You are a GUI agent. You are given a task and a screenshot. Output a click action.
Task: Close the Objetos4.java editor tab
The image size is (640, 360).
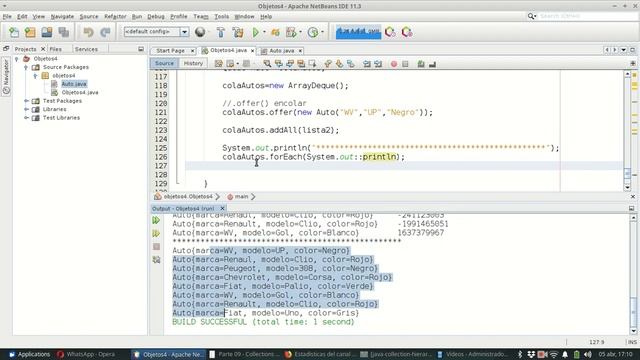252,51
